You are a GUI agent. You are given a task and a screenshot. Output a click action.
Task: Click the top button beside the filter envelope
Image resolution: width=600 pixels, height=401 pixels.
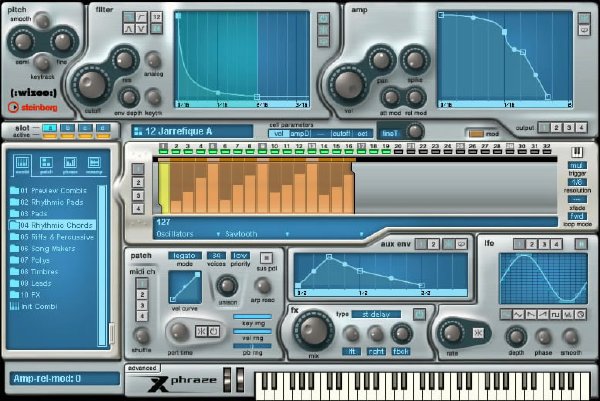coord(323,18)
